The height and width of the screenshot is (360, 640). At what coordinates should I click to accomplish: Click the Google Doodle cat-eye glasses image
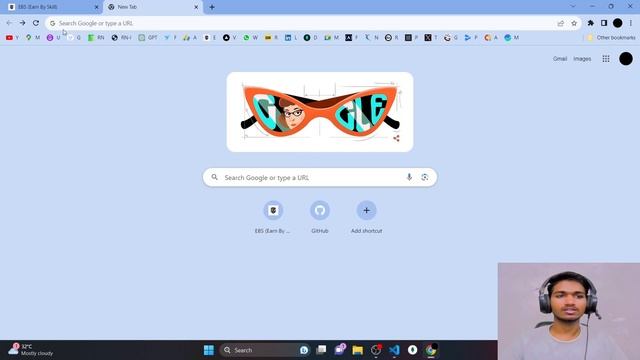tap(320, 111)
